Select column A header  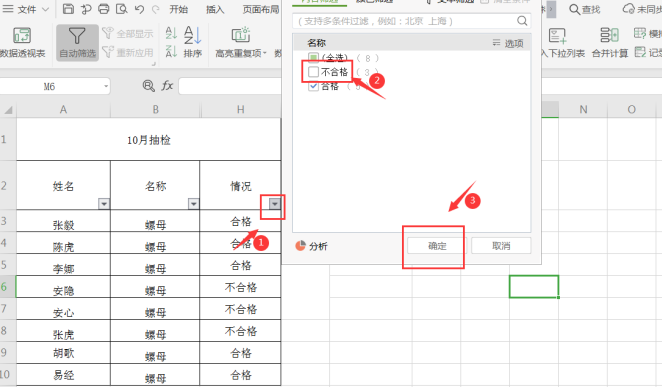tap(63, 110)
